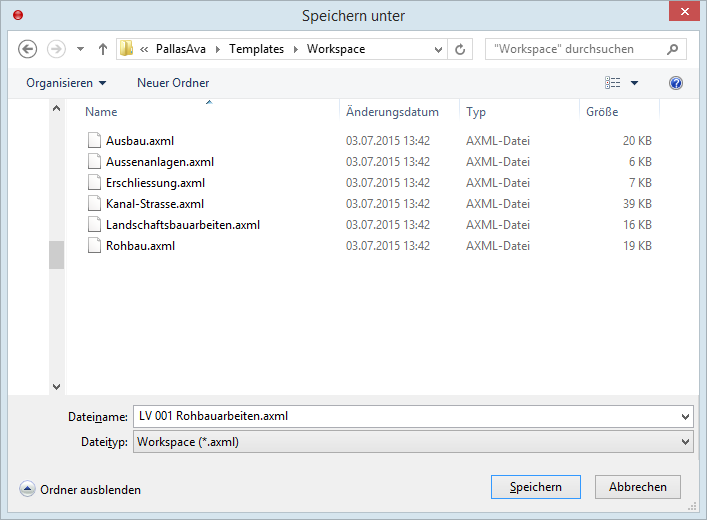This screenshot has height=520, width=707.
Task: Select the file Kanal-Strasse.axml
Action: (x=155, y=204)
